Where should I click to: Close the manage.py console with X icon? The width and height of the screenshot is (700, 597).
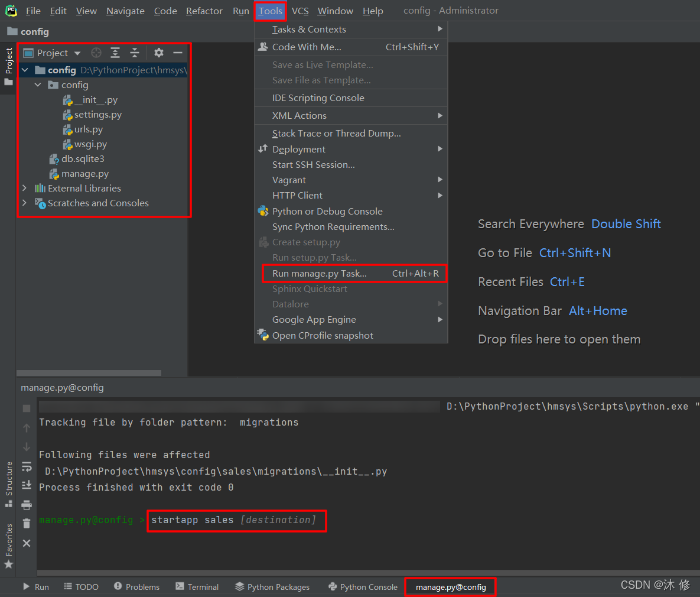(27, 543)
